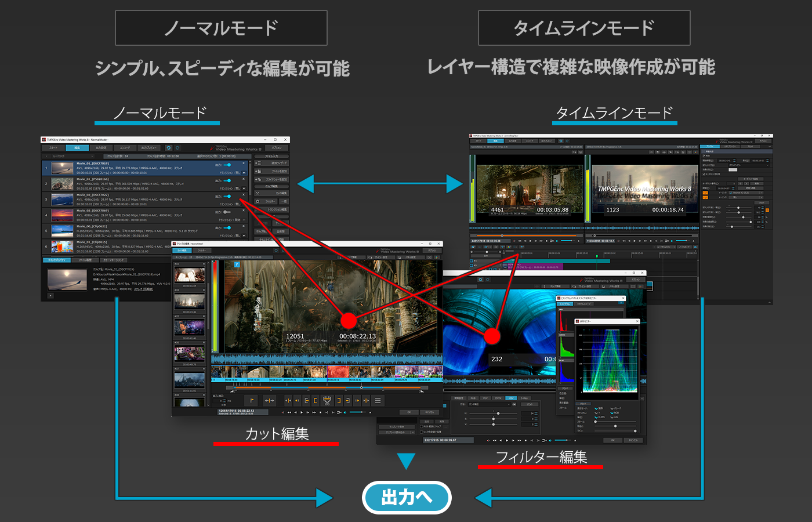Select the scissors cut icon in the cut editing toolbar
Image resolution: width=812 pixels, height=522 pixels.
point(327,400)
